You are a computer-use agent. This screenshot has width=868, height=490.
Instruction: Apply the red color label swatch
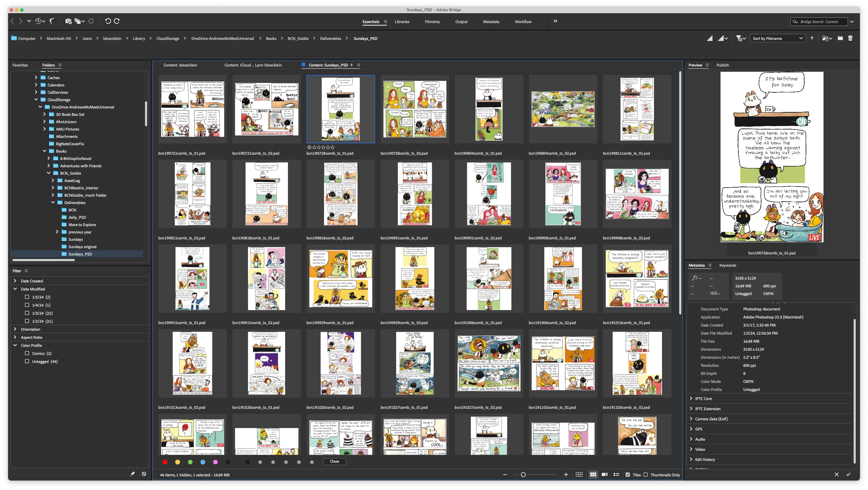click(x=165, y=462)
